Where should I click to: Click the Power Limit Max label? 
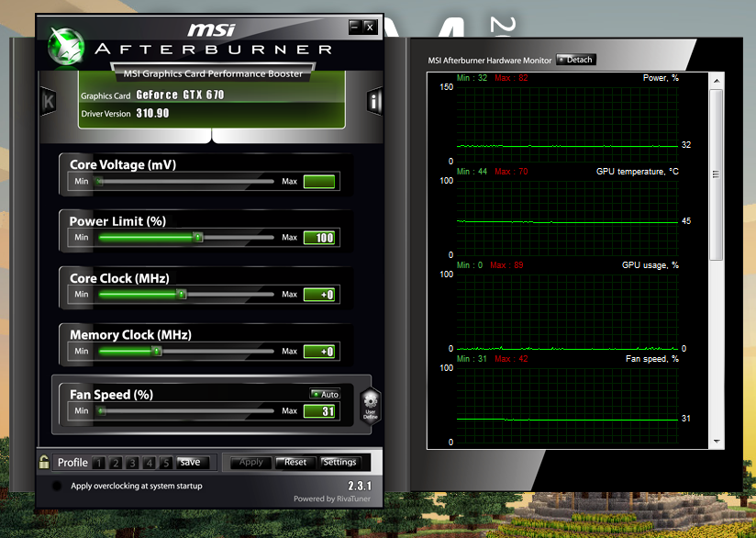pyautogui.click(x=289, y=238)
